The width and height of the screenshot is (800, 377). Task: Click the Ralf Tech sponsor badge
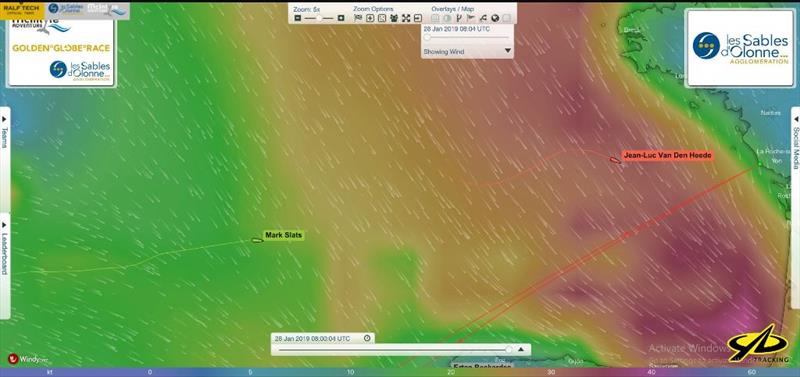[21, 10]
